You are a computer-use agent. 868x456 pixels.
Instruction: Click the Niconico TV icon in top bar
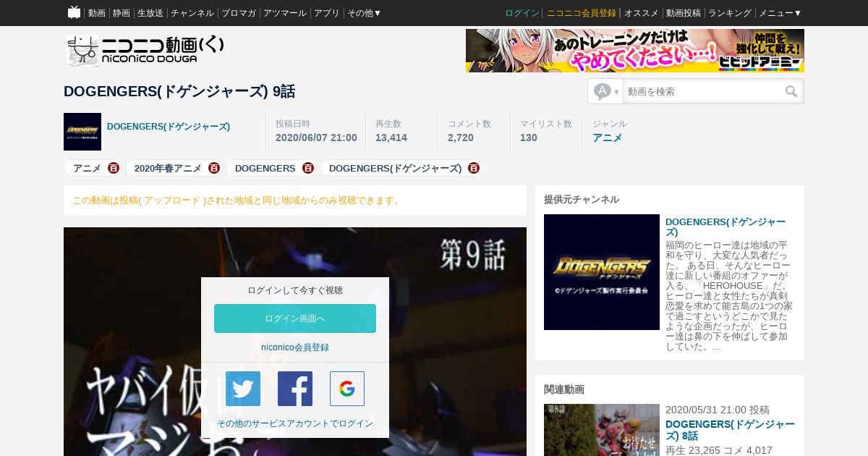[x=74, y=12]
